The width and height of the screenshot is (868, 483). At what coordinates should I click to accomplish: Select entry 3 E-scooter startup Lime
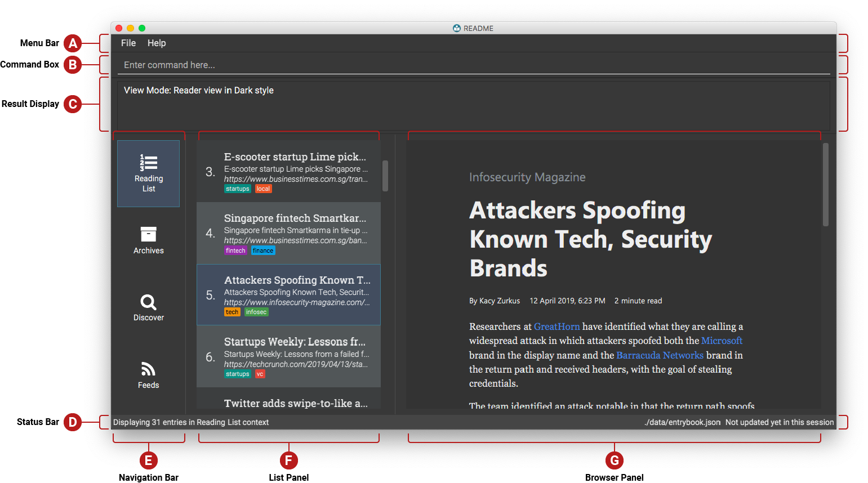[288, 171]
